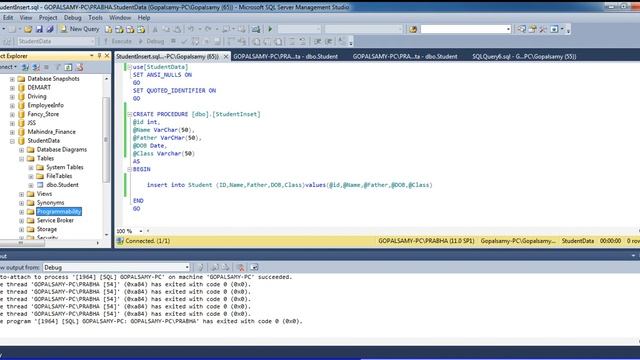The image size is (640, 360).
Task: Open Object Explorer window position dropdown
Action: [x=91, y=56]
